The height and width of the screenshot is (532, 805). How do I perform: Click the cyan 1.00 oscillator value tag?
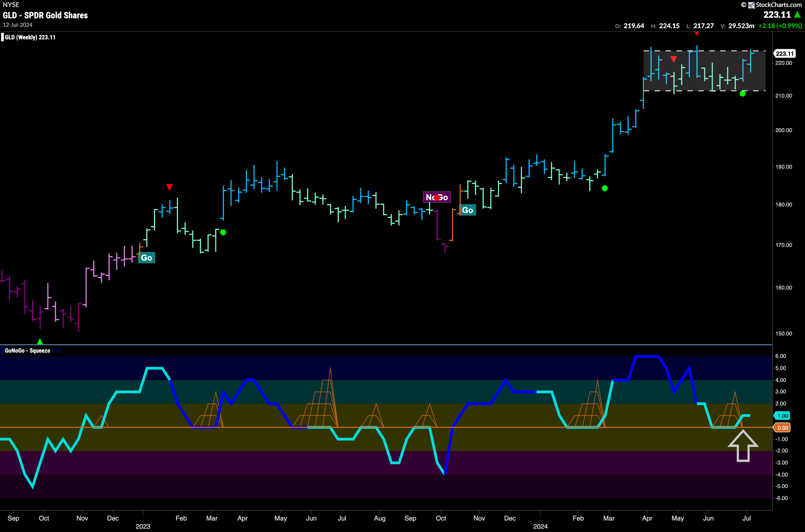[782, 416]
